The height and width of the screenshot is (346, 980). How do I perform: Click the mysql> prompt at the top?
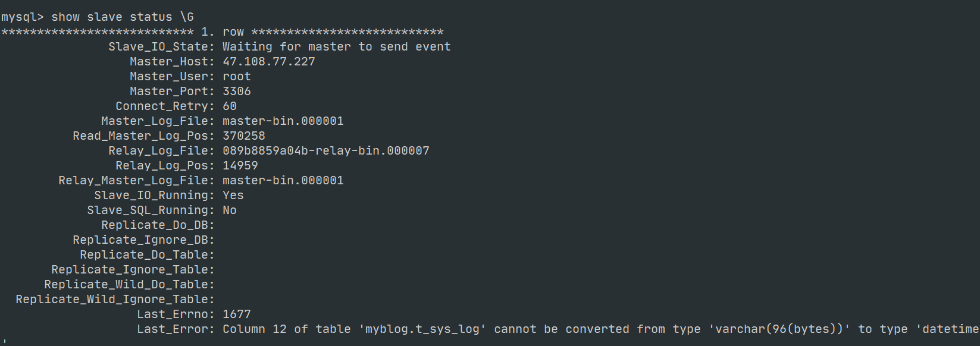23,17
